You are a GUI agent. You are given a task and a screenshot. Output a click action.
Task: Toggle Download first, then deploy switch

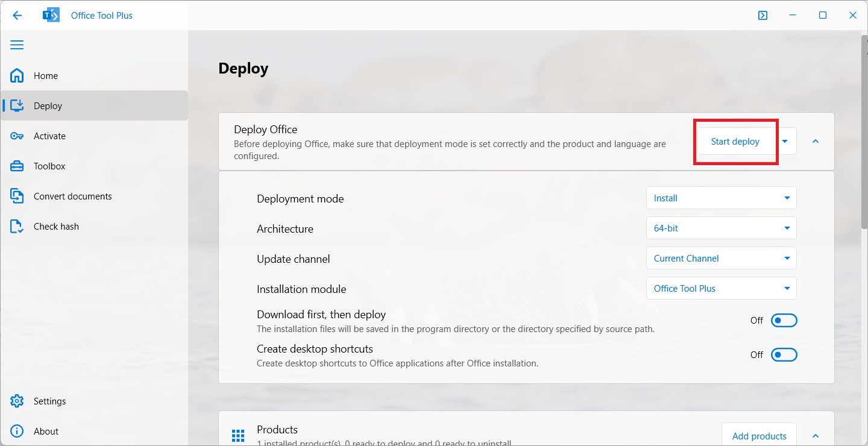pos(784,321)
